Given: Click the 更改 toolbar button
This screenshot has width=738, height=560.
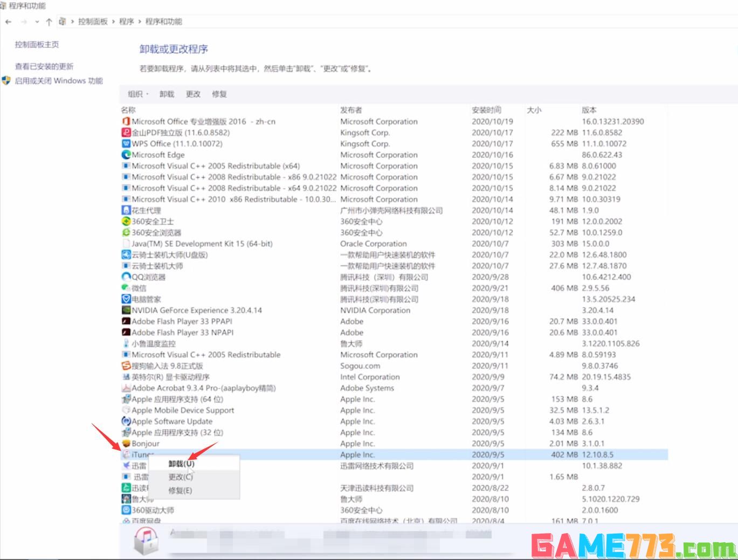Looking at the screenshot, I should pyautogui.click(x=193, y=94).
